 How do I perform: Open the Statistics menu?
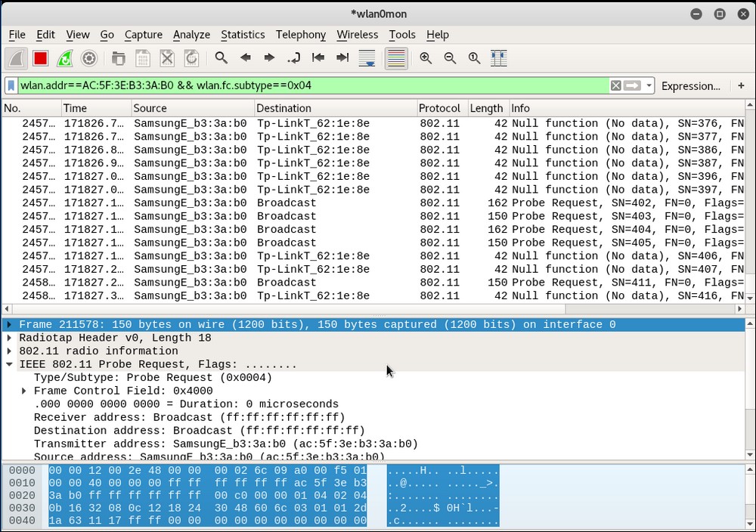243,35
